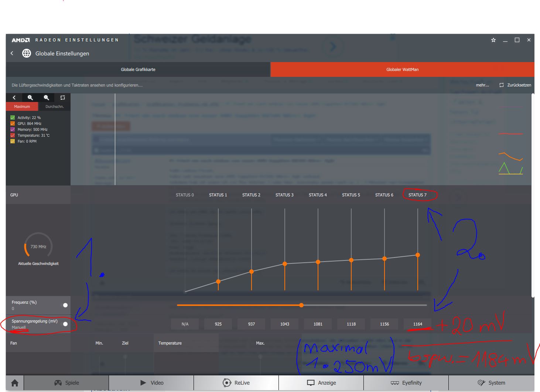Click the Fan section label
The image size is (540, 392).
[x=14, y=343]
